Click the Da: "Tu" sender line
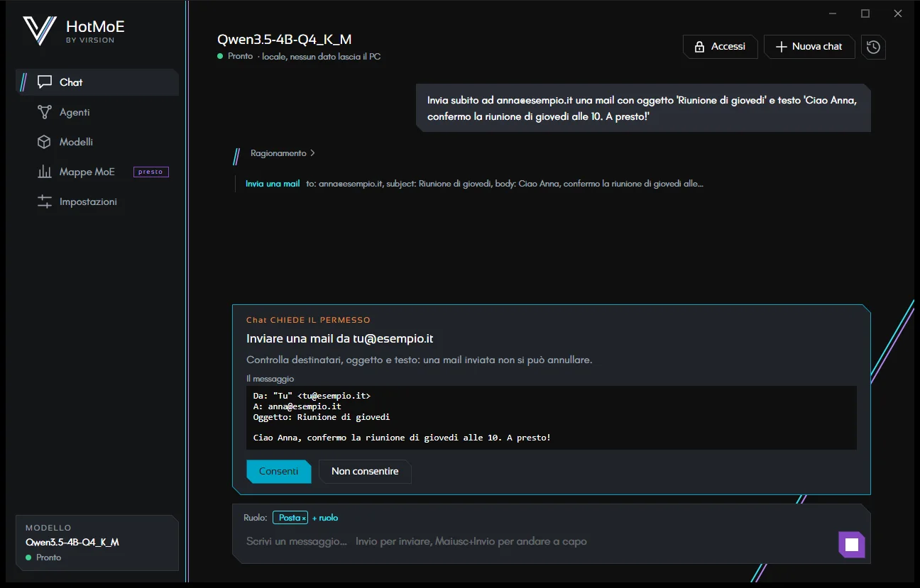The height and width of the screenshot is (588, 920). (x=312, y=396)
